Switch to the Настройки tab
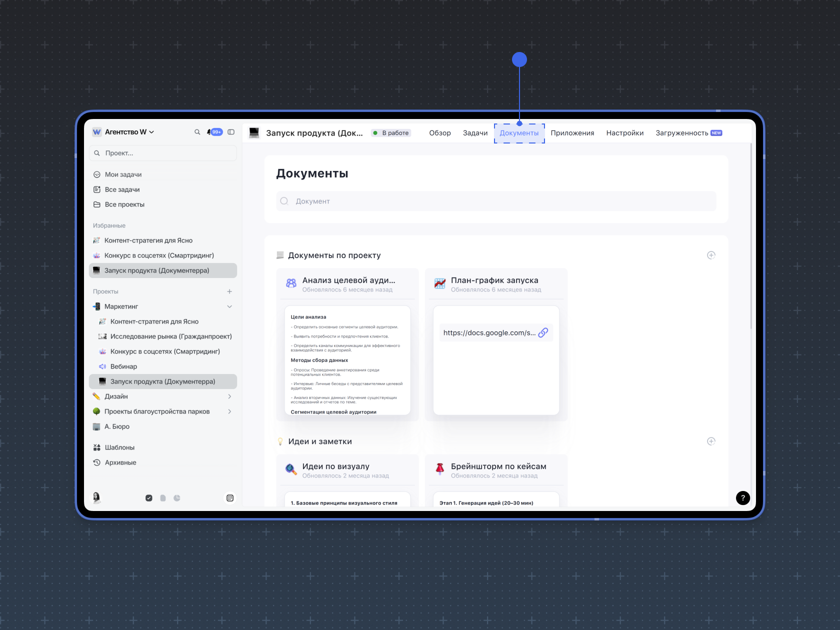 click(x=624, y=133)
